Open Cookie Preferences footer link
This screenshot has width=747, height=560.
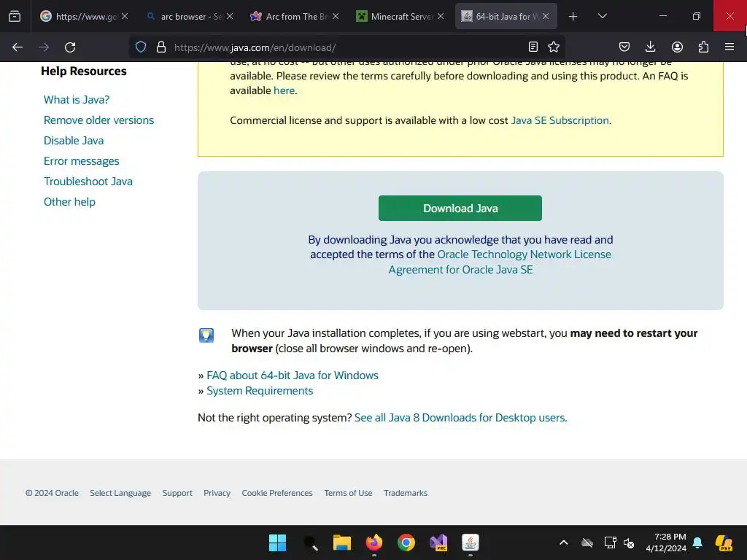(x=277, y=493)
